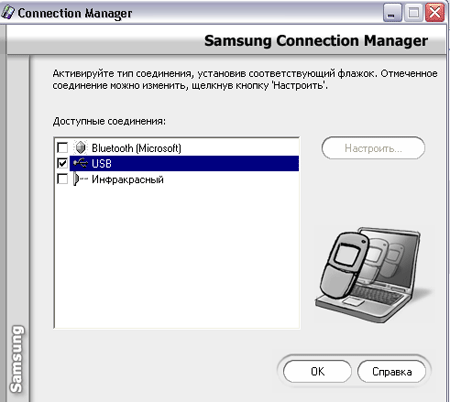This screenshot has width=450, height=402.
Task: Close the Connection Manager window
Action: [435, 13]
